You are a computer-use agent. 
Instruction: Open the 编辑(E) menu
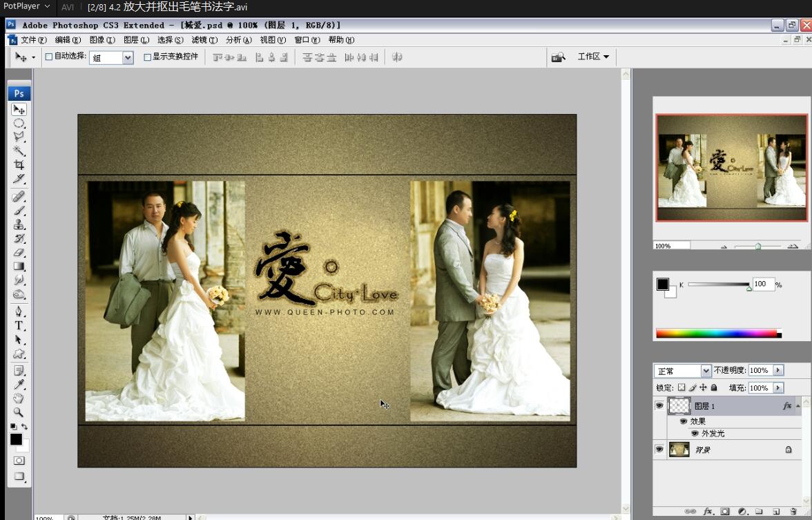(68, 40)
